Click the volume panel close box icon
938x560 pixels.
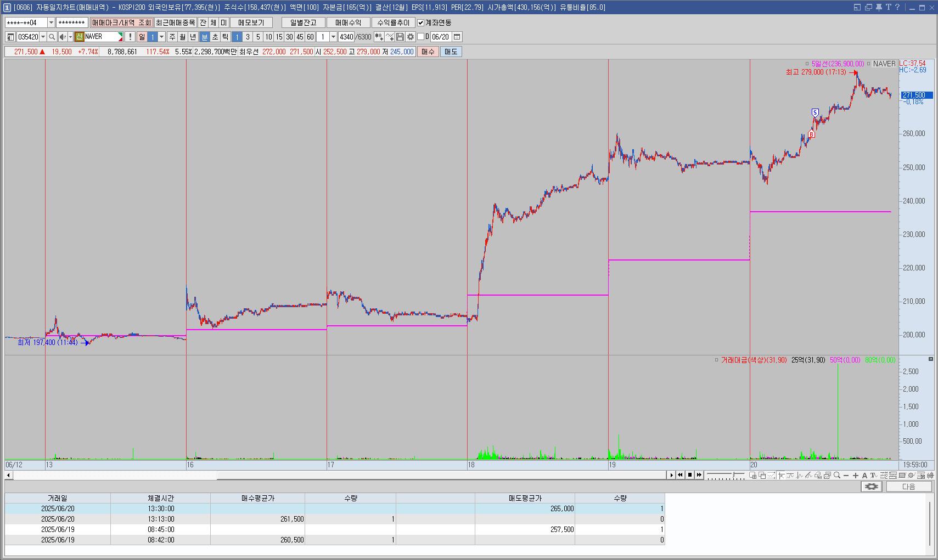tap(931, 359)
